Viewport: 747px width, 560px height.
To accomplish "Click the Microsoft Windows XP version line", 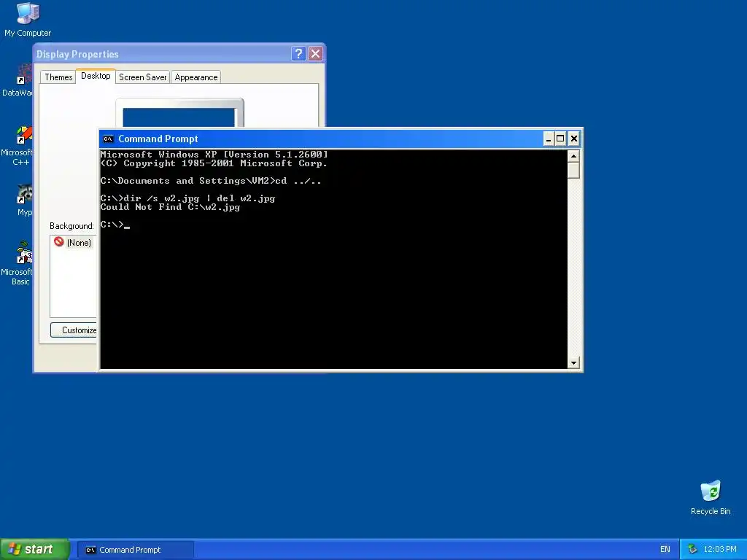I will click(214, 155).
